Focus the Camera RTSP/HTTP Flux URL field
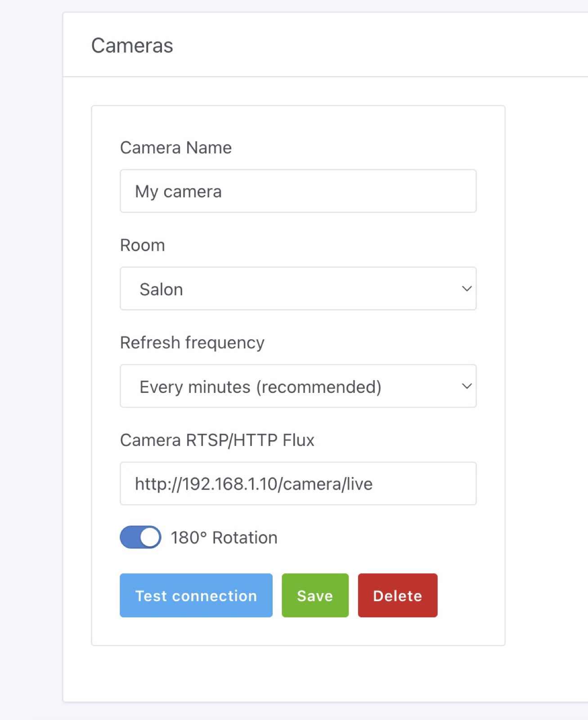The width and height of the screenshot is (588, 720). coord(298,484)
